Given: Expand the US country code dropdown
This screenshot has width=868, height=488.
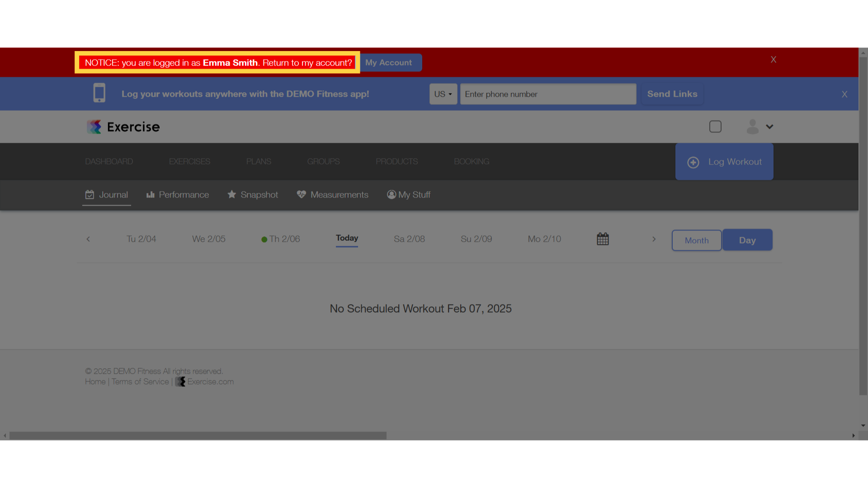Looking at the screenshot, I should [443, 94].
